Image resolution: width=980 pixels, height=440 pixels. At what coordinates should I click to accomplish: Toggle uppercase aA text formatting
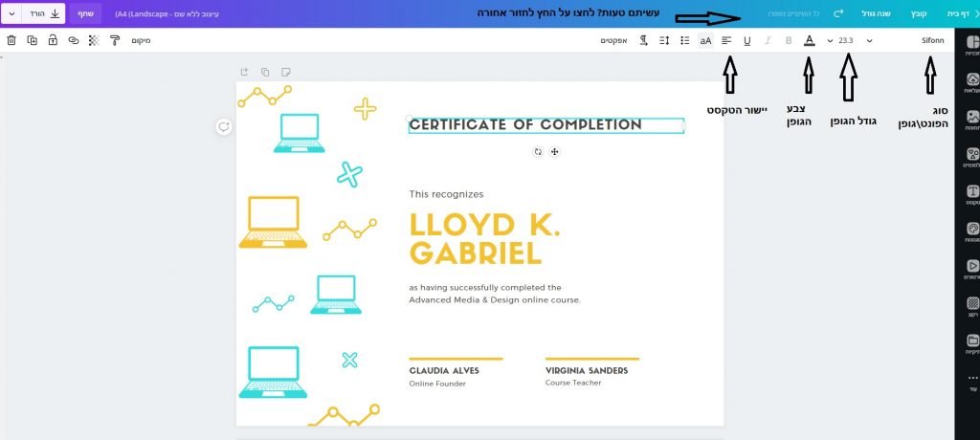[x=705, y=41]
